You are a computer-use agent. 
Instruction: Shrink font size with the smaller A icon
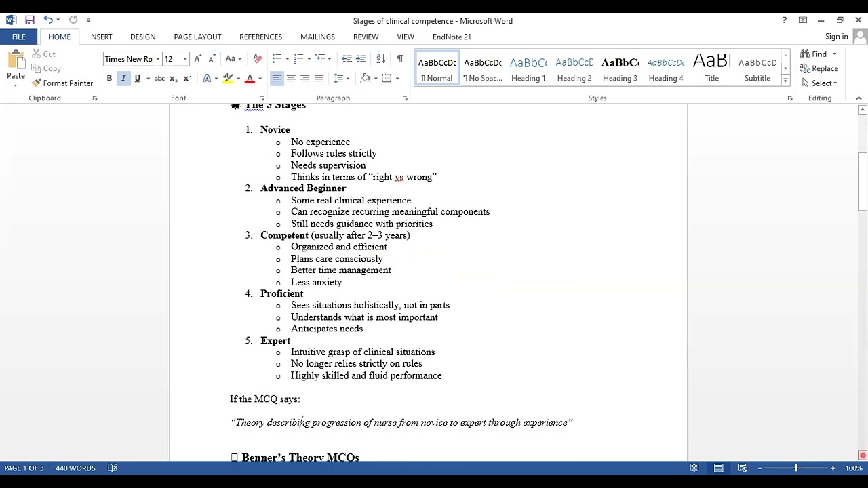point(212,59)
